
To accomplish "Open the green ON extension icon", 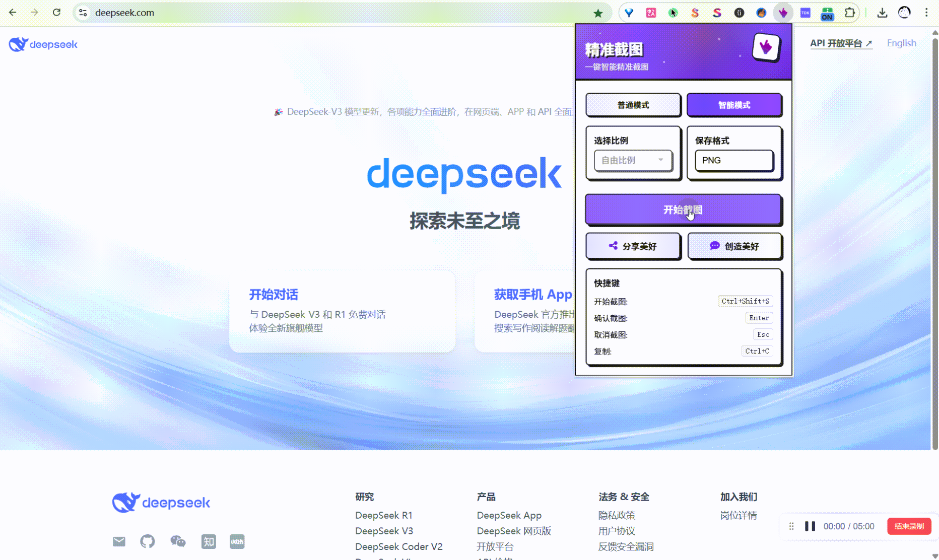I will click(x=827, y=14).
